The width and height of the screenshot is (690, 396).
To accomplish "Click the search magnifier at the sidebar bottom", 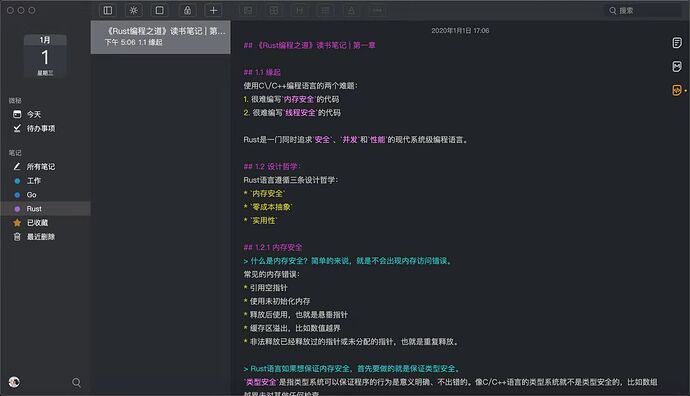I will click(x=77, y=382).
